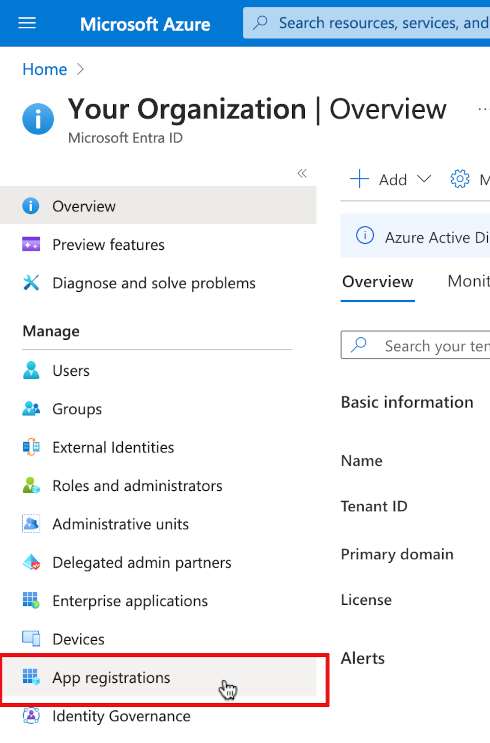Viewport: 490px width, 743px height.
Task: Click the Name label
Action: coord(362,461)
